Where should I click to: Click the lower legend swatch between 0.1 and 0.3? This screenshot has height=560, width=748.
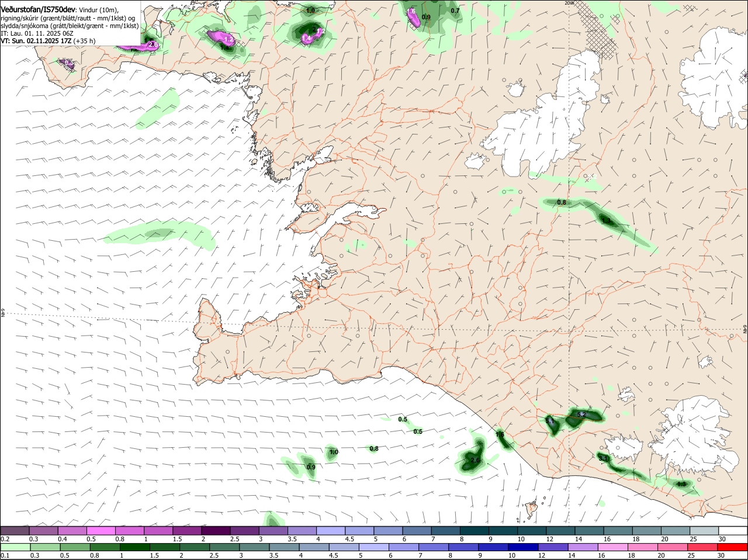(x=15, y=547)
